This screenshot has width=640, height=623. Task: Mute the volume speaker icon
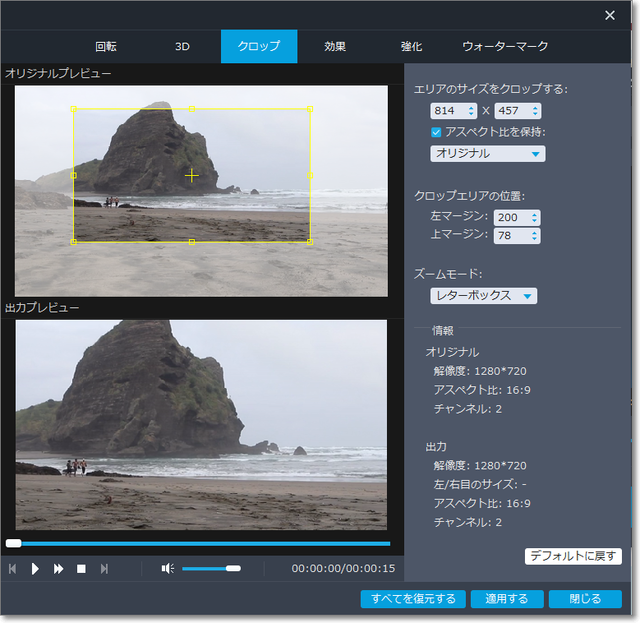point(168,569)
